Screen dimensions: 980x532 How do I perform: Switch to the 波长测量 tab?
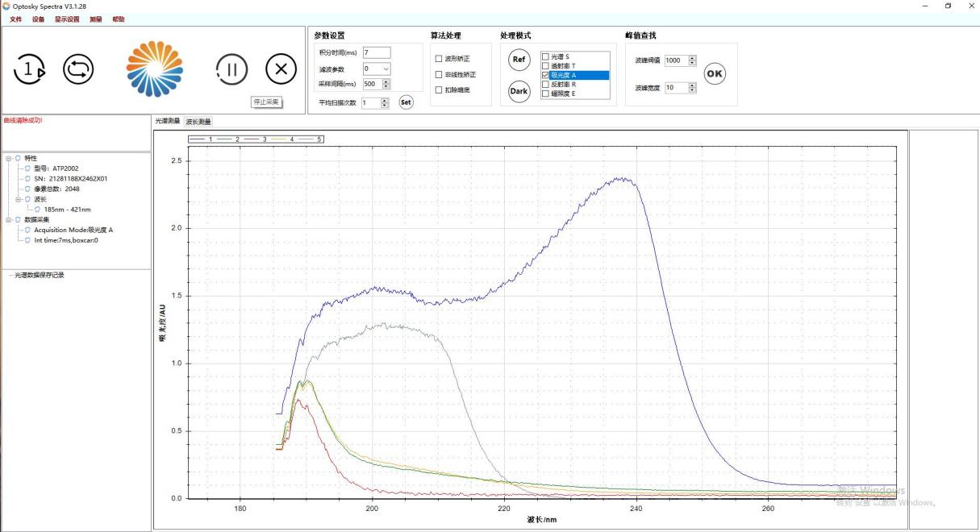(x=198, y=122)
